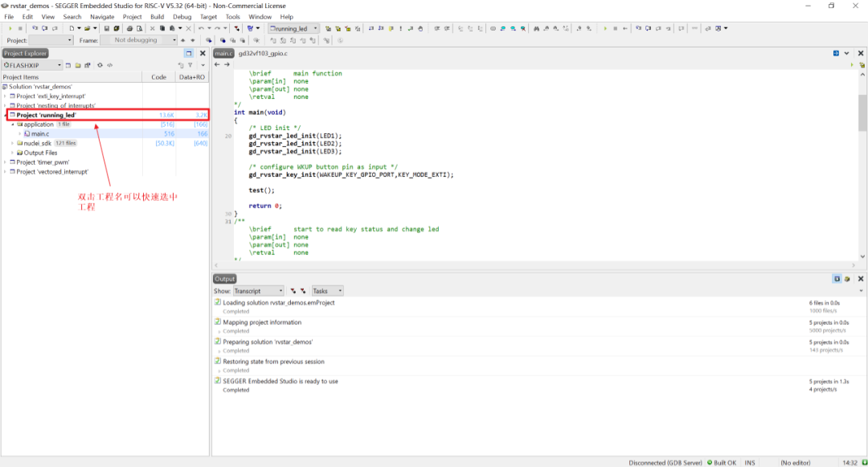The width and height of the screenshot is (868, 467).
Task: Click the Save All icon
Action: pyautogui.click(x=117, y=28)
